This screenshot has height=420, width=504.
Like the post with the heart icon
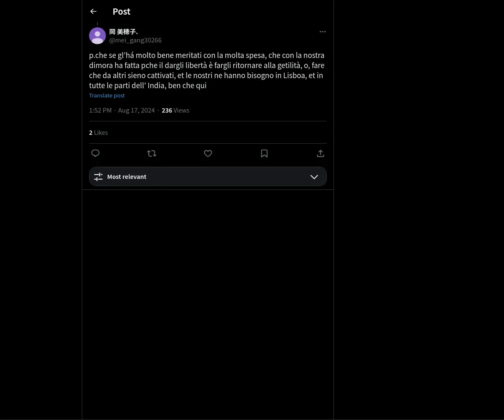coord(208,153)
